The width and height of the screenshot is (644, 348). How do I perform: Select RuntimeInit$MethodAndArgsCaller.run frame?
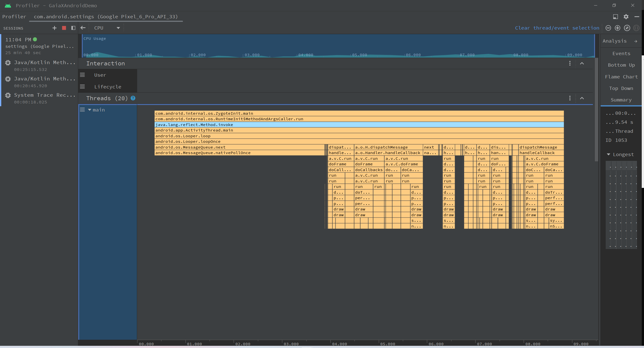[359, 119]
